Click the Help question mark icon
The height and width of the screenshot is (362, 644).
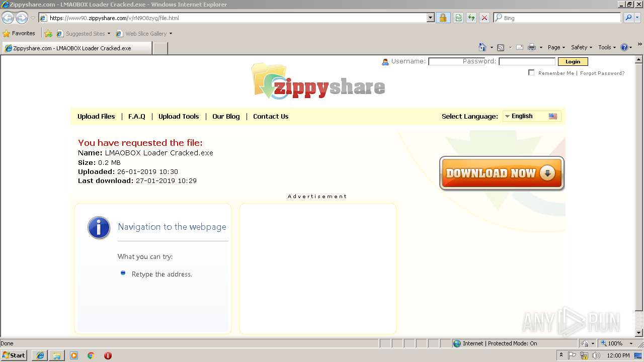pos(624,47)
